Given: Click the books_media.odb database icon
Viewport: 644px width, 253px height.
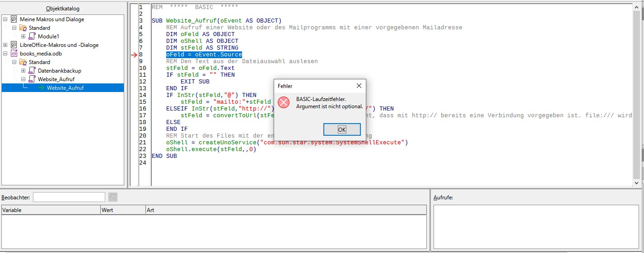Looking at the screenshot, I should pos(14,53).
